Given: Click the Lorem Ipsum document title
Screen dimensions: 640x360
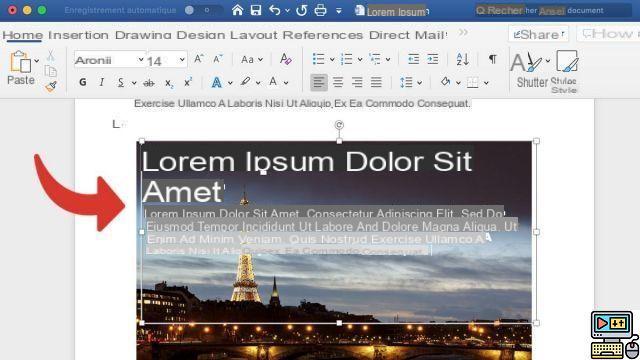Looking at the screenshot, I should pyautogui.click(x=396, y=11).
